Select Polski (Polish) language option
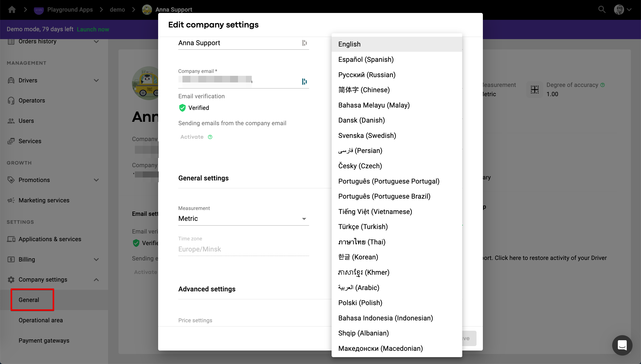Screen dimensions: 641x364 pyautogui.click(x=360, y=303)
